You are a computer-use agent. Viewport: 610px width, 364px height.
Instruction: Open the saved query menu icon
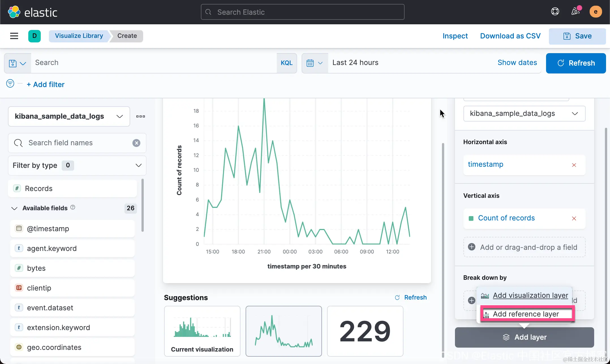[17, 63]
